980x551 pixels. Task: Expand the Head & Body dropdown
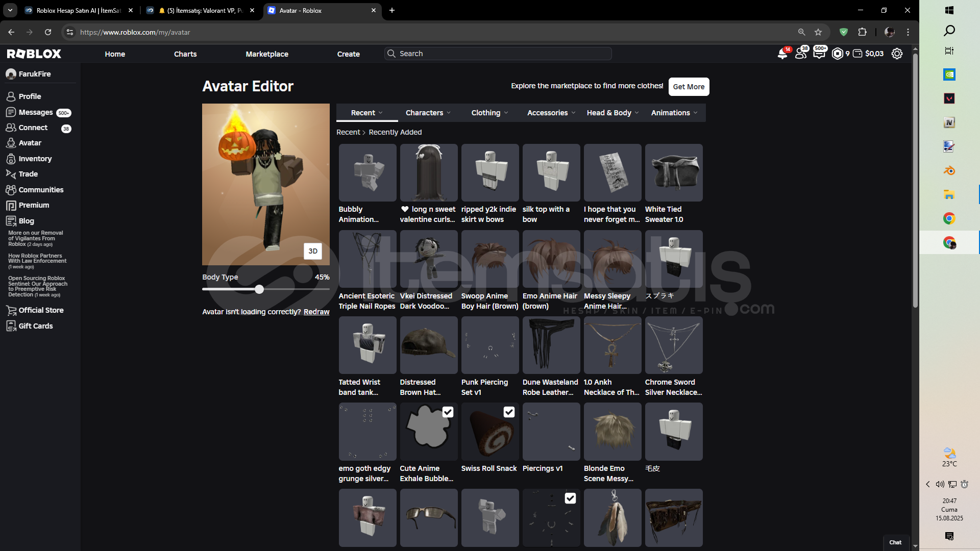612,113
